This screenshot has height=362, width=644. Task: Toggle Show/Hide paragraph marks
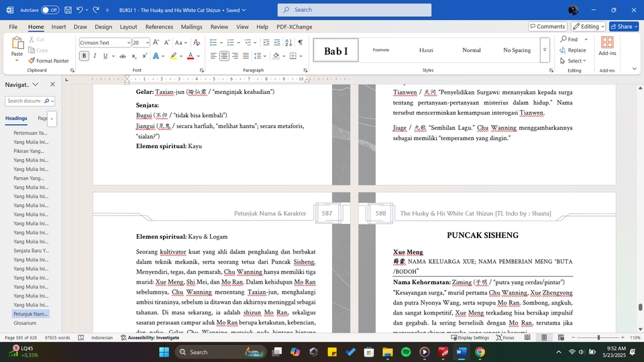coord(301,42)
